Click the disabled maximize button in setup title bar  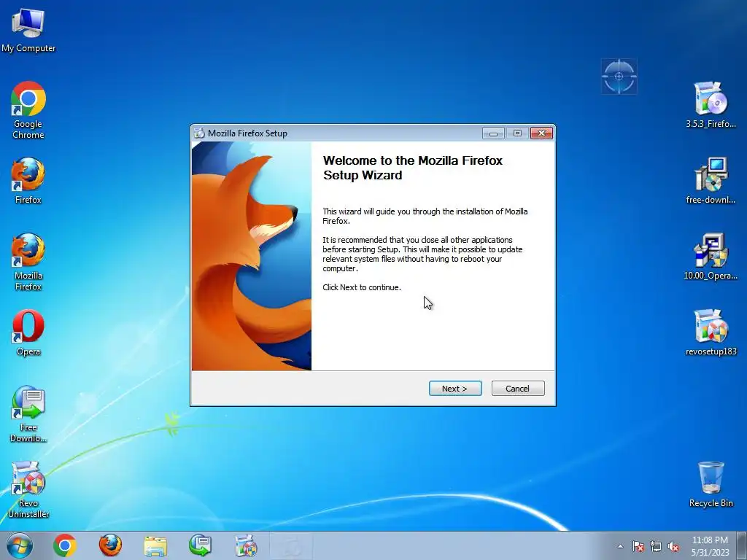pyautogui.click(x=517, y=133)
